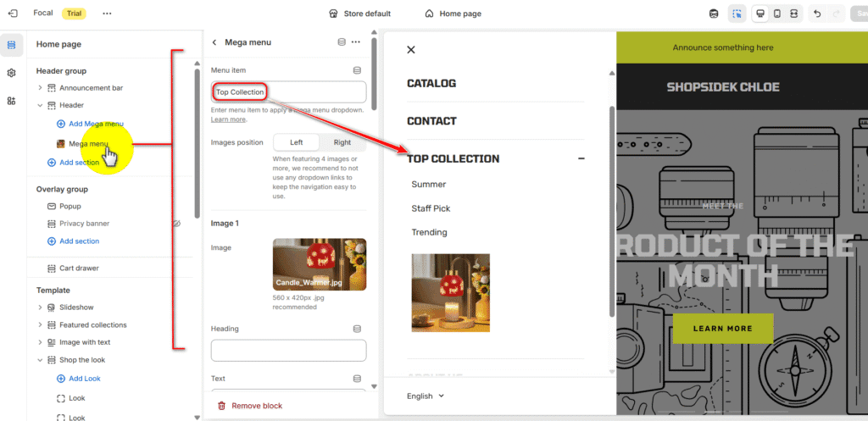Viewport: 868px width, 421px height.
Task: Select Staff Pick submenu link
Action: click(x=431, y=208)
